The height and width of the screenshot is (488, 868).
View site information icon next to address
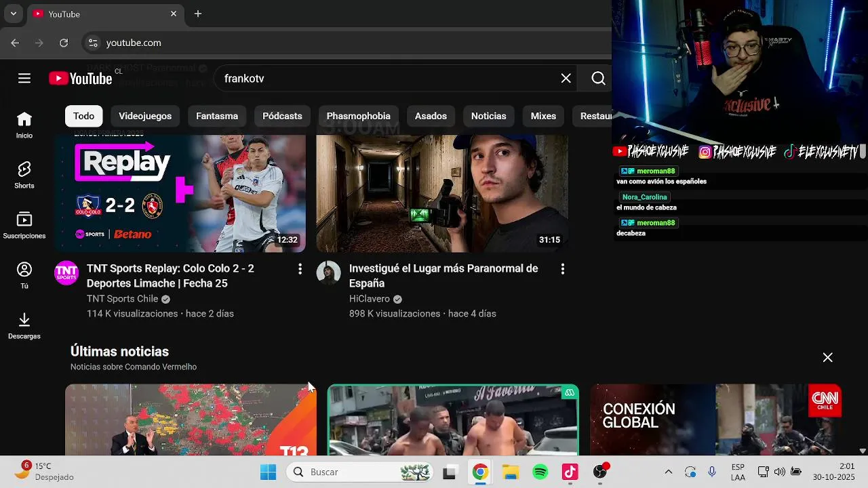click(x=93, y=43)
